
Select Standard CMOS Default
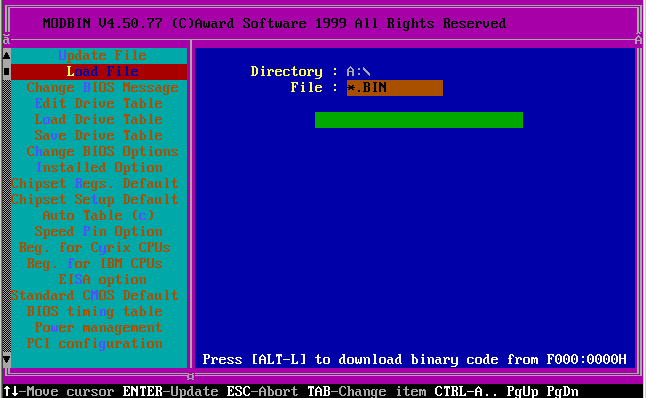pos(95,295)
